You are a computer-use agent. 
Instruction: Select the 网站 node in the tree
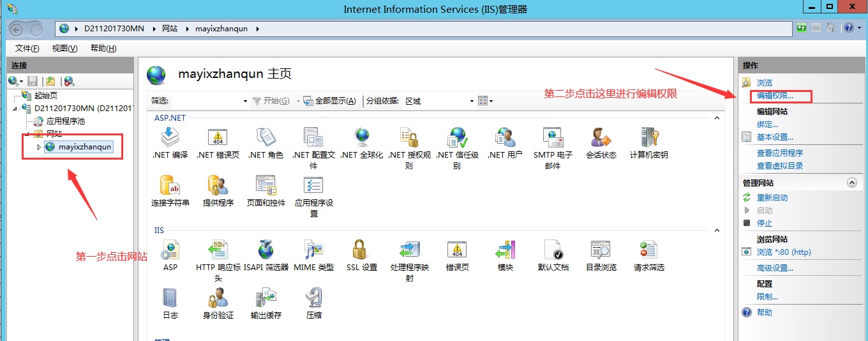pyautogui.click(x=54, y=133)
